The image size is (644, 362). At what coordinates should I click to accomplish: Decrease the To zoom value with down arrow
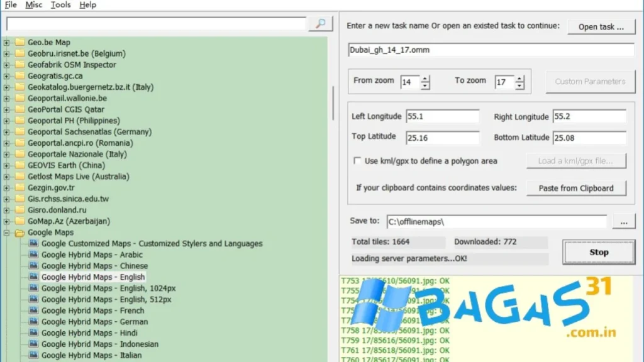coord(519,85)
